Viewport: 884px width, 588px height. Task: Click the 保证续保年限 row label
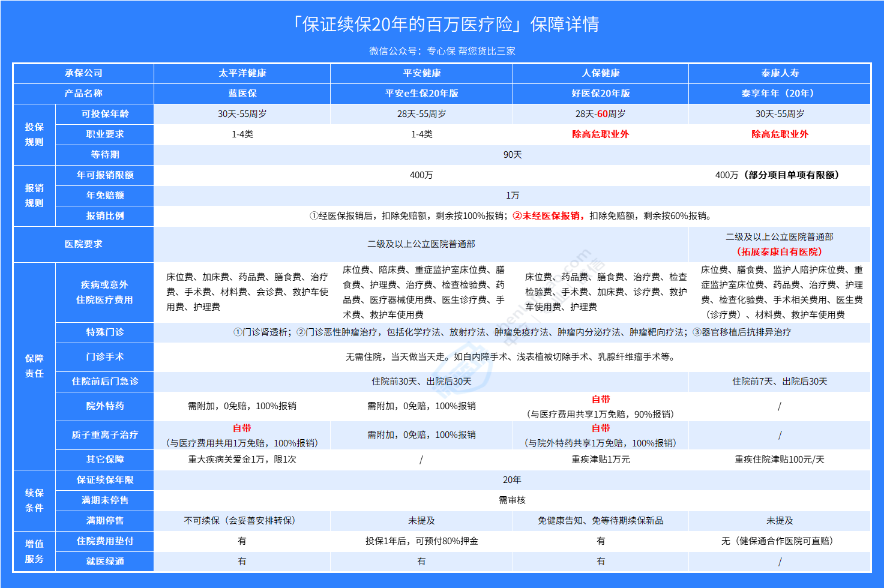105,480
